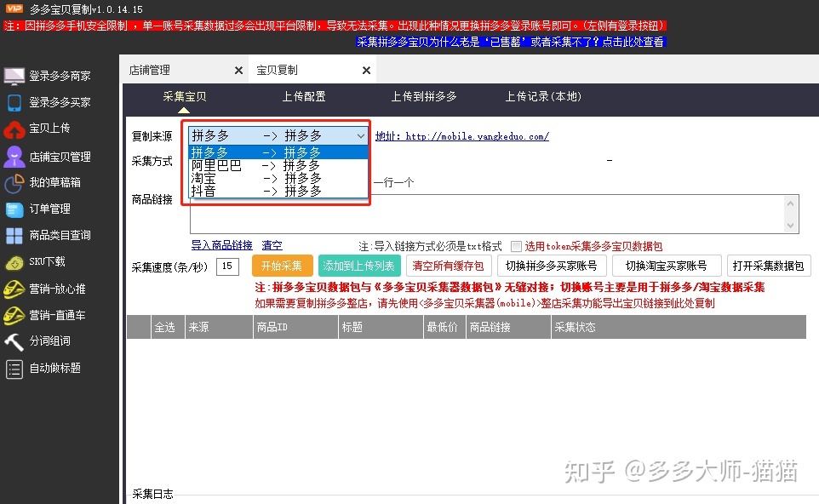The image size is (819, 504).
Task: Click the link box scrollbar down arrow
Action: tap(790, 226)
